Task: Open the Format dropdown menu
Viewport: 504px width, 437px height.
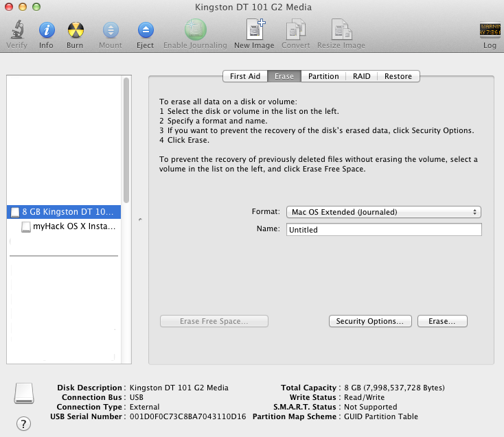Action: point(384,212)
